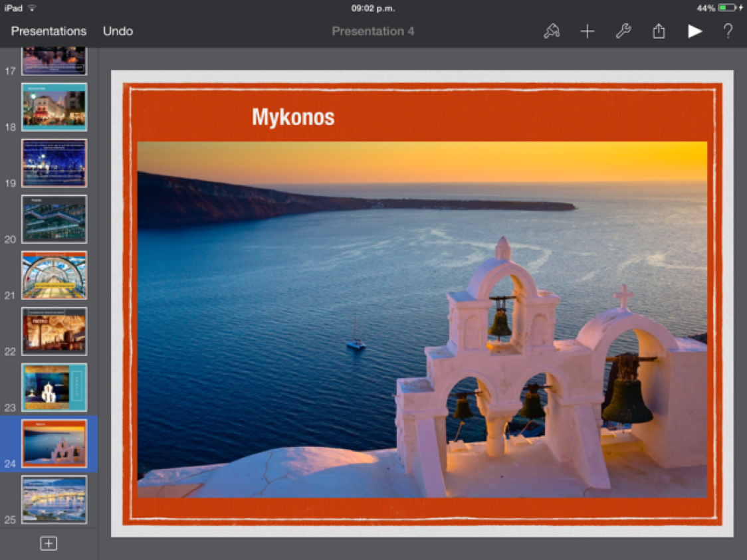Open the wrench Tools menu

[623, 31]
